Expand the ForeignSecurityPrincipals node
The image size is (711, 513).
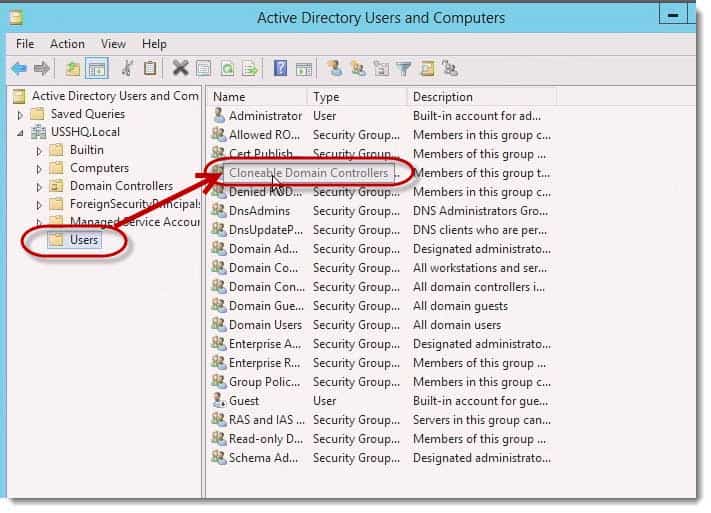[x=39, y=205]
